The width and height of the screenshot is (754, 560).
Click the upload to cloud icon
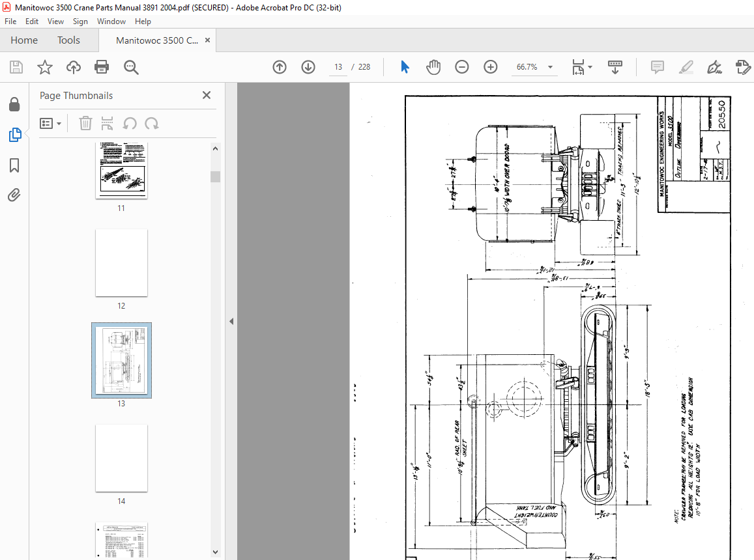[74, 67]
